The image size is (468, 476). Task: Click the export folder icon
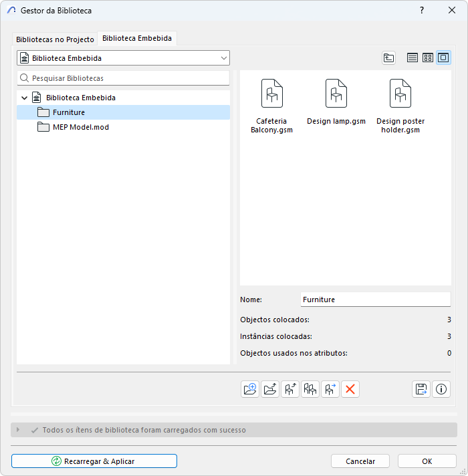pyautogui.click(x=270, y=389)
